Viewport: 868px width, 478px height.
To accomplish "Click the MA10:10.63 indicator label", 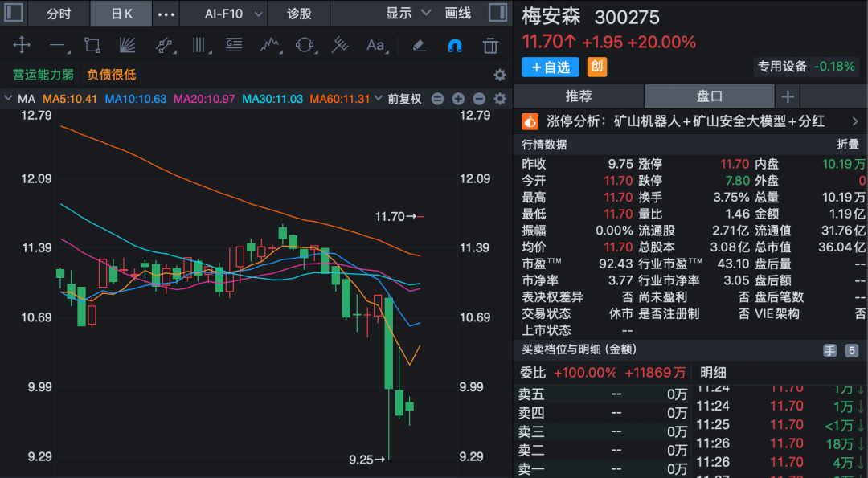I will click(136, 99).
